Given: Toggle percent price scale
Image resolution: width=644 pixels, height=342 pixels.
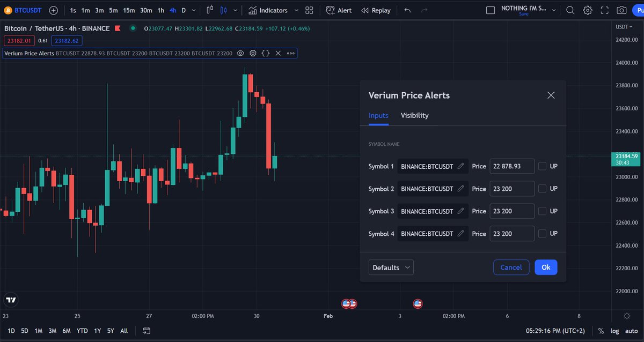Looking at the screenshot, I should click(x=601, y=331).
